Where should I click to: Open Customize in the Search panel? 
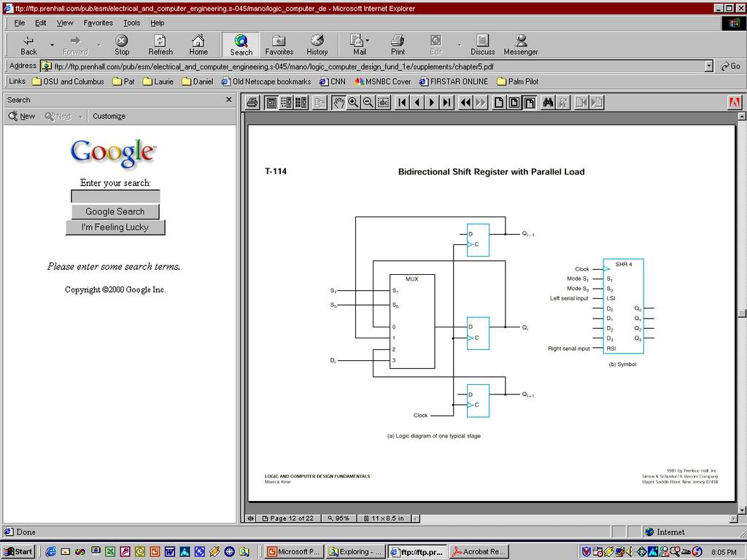tap(109, 116)
